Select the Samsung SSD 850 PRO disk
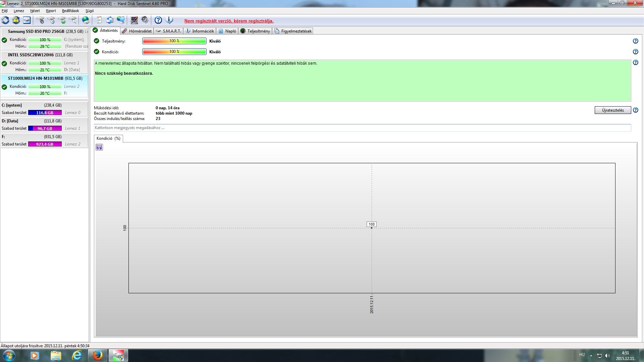 tap(36, 31)
